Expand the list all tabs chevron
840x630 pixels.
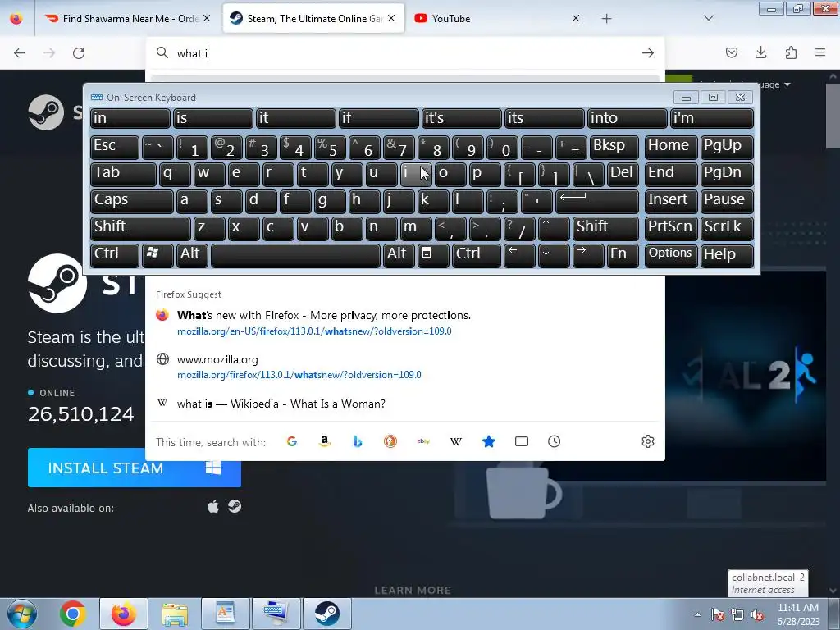tap(708, 18)
